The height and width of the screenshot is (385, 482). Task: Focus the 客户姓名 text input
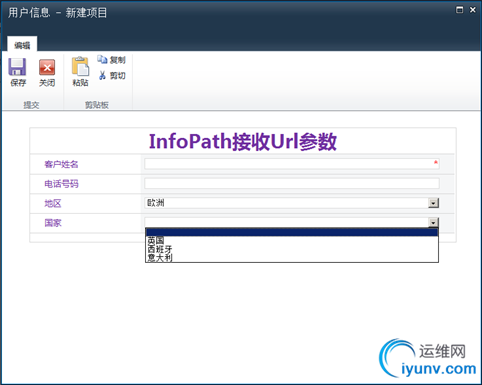pyautogui.click(x=292, y=164)
